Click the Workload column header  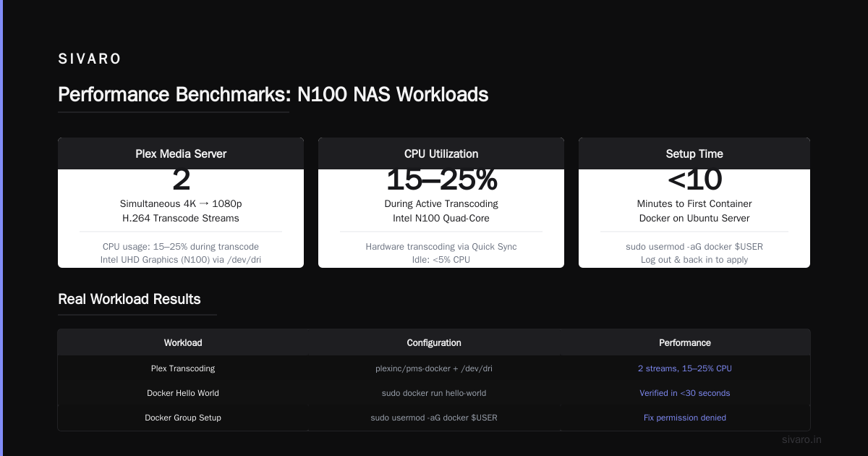click(183, 343)
